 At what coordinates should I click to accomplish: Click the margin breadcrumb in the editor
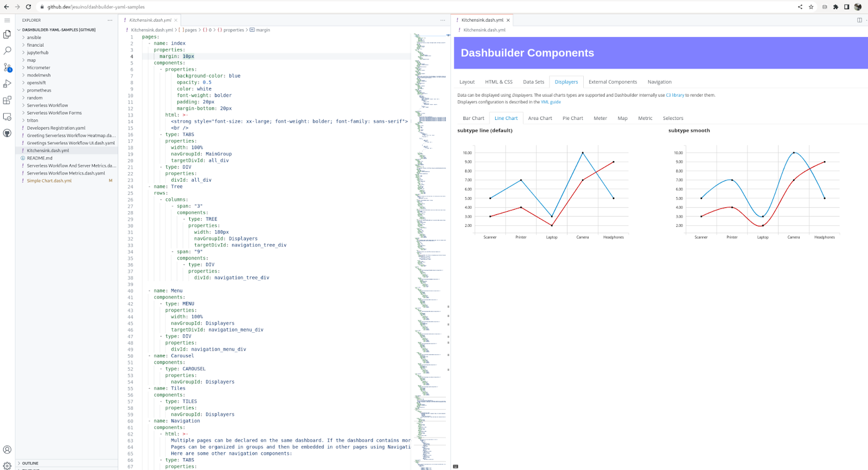coord(263,30)
